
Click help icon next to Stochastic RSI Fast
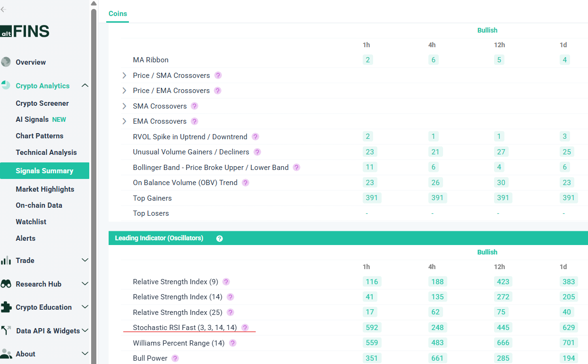[245, 328]
